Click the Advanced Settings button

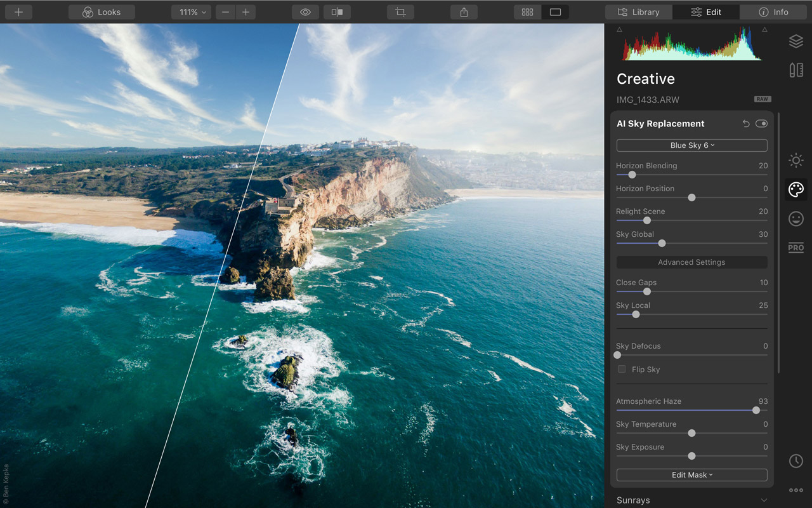691,262
